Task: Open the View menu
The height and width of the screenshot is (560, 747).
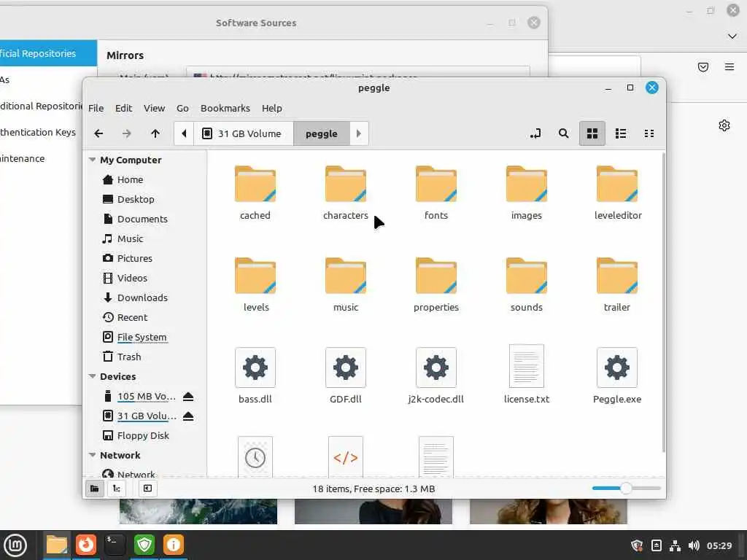Action: click(x=155, y=108)
